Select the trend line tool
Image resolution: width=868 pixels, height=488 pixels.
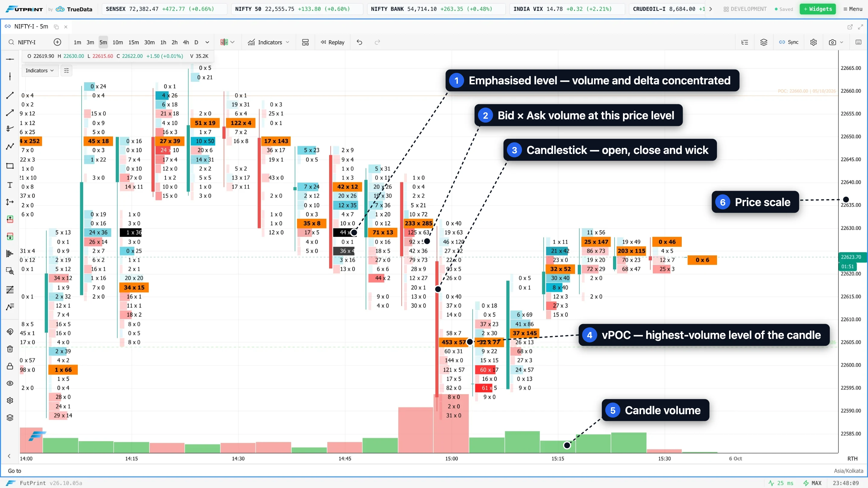10,95
